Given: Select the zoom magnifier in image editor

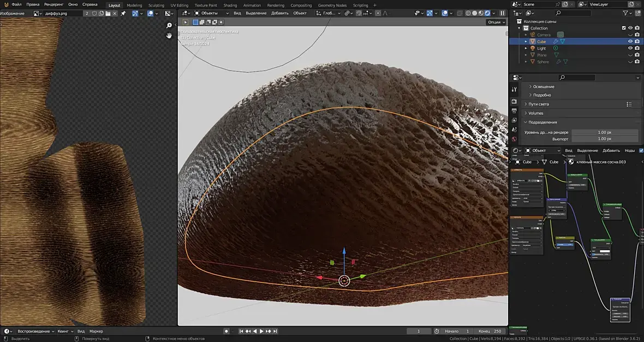Looking at the screenshot, I should point(169,26).
